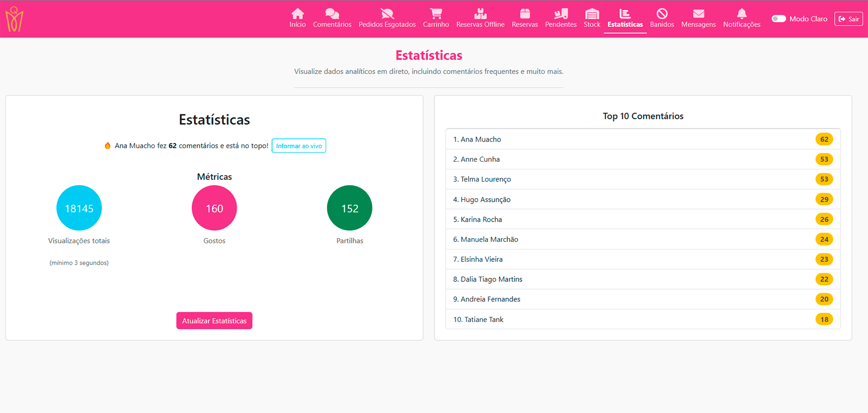Select the Estatísticas navigation tab
868x413 pixels.
pos(625,19)
